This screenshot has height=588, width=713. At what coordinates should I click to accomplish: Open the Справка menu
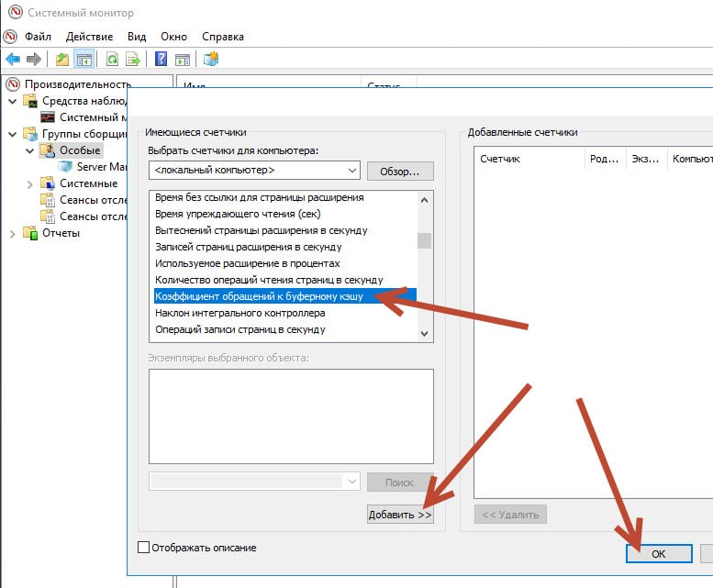[x=221, y=37]
